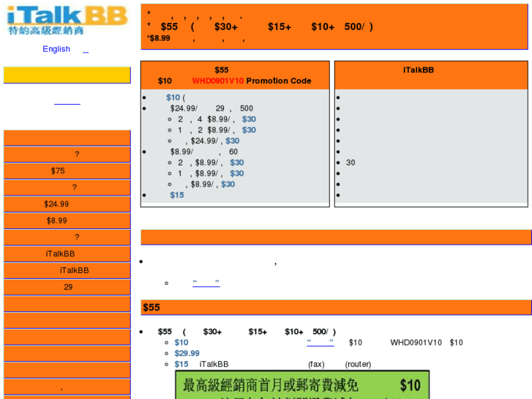
Task: Click the $24.99/ 29 , 500 bullet line
Action: tap(211, 108)
